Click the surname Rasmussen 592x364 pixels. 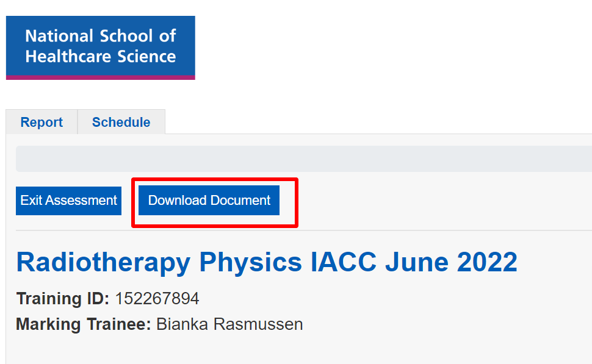point(258,324)
